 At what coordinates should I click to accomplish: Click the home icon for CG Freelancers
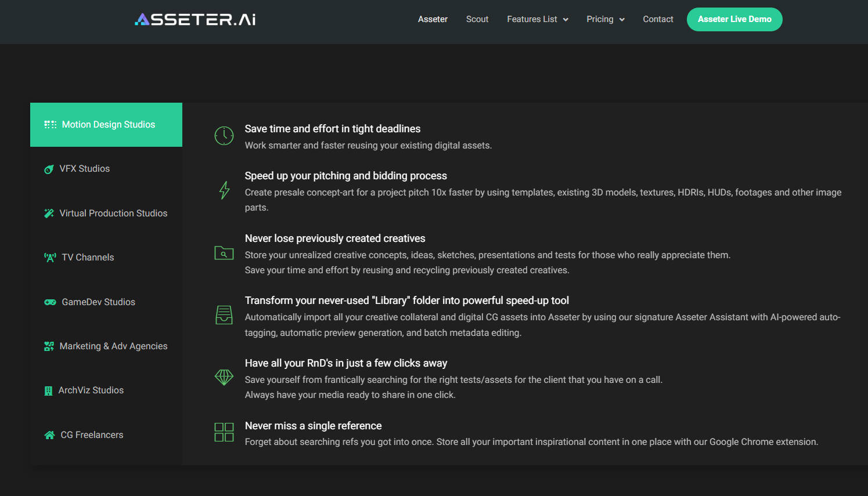click(49, 435)
